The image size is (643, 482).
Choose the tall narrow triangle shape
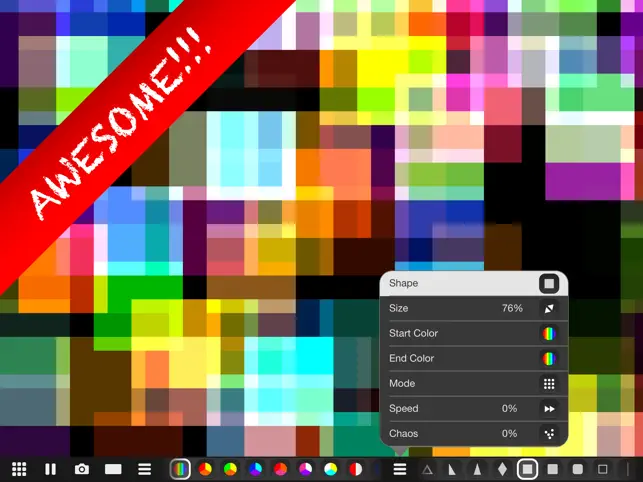coord(477,469)
